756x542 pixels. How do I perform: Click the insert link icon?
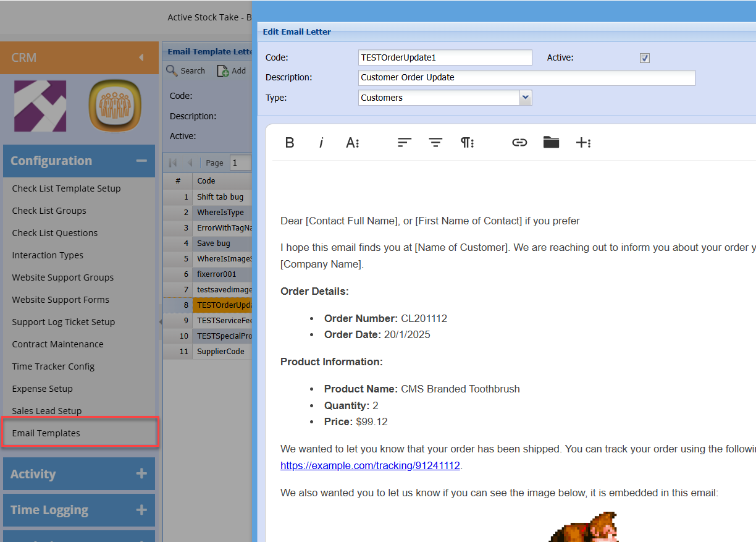pos(519,143)
